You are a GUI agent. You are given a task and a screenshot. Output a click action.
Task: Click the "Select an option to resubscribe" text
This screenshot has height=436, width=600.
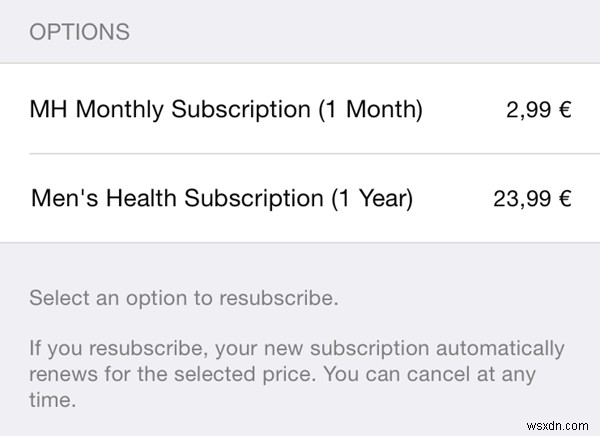[184, 298]
